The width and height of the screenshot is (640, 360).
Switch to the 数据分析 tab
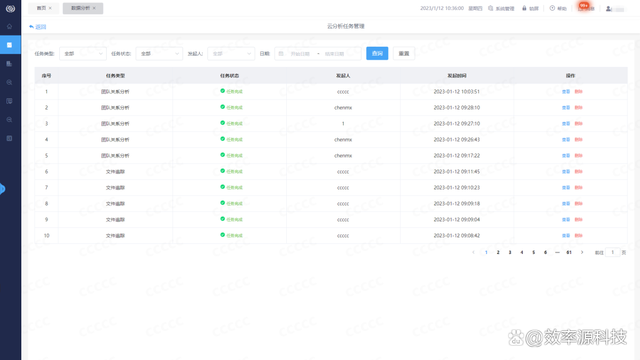80,8
